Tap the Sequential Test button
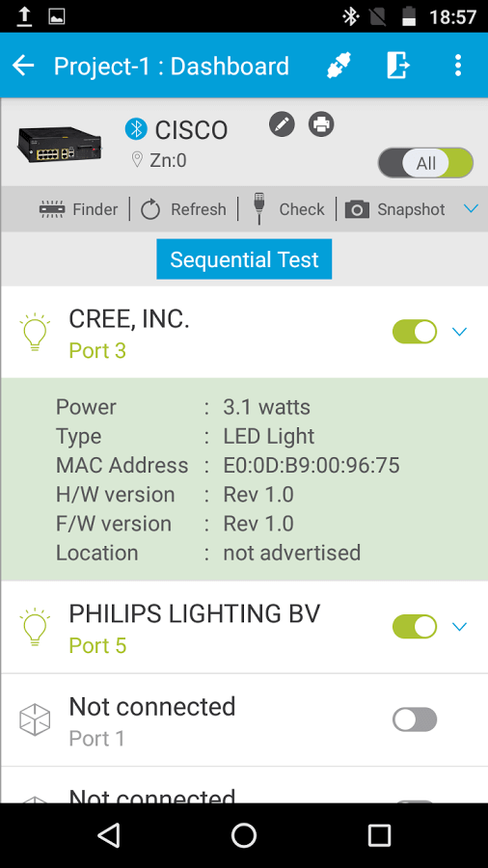The width and height of the screenshot is (488, 868). pos(244,259)
